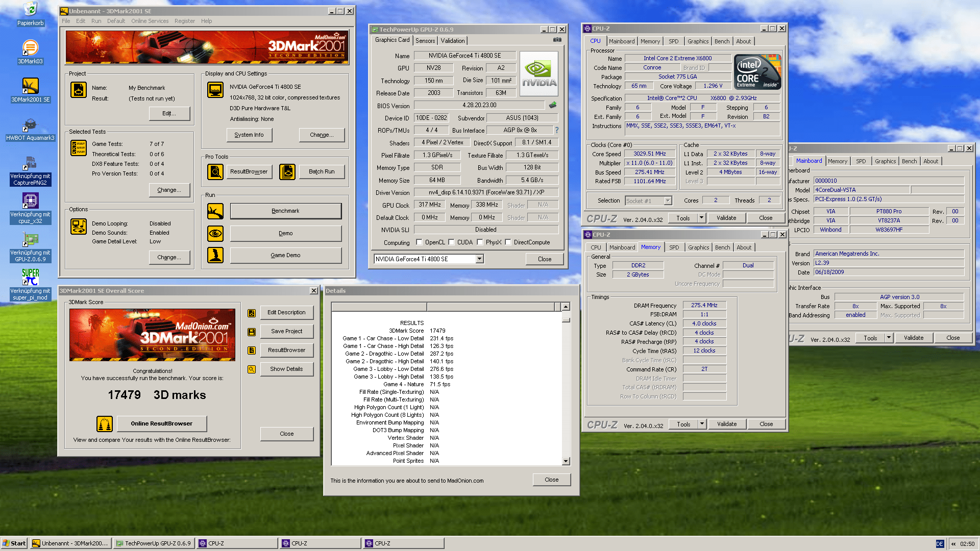The width and height of the screenshot is (980, 551).
Task: Click the Online ResultBrowser icon
Action: point(105,424)
